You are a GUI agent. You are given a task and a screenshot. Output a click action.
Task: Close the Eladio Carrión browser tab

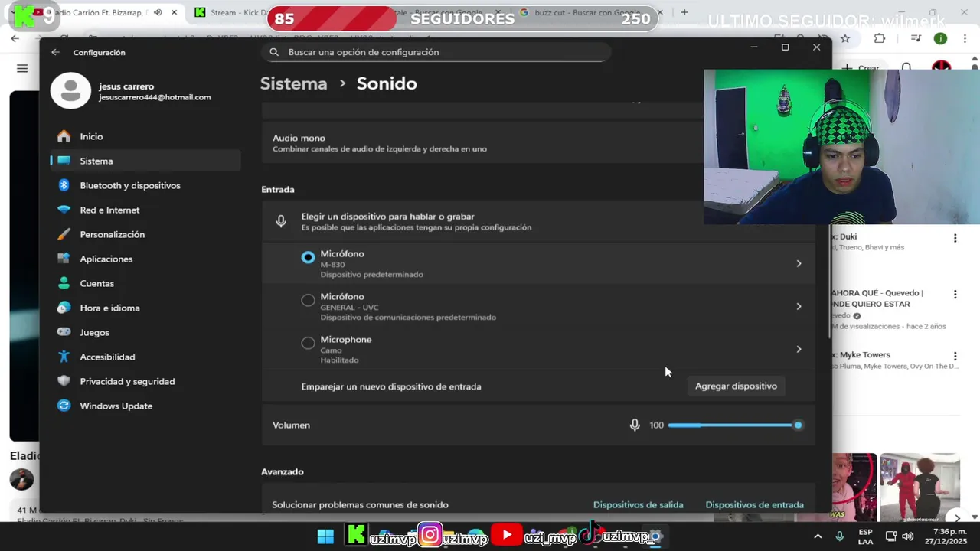[x=174, y=12]
